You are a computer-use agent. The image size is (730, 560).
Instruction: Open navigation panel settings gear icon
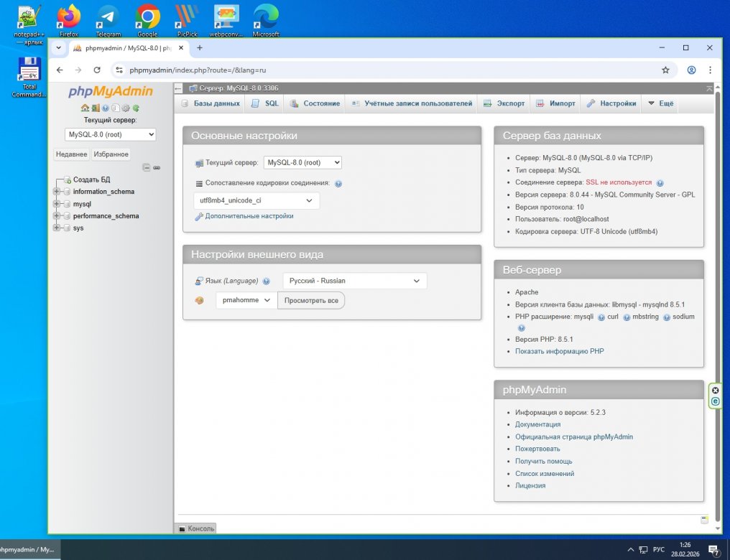[x=126, y=108]
